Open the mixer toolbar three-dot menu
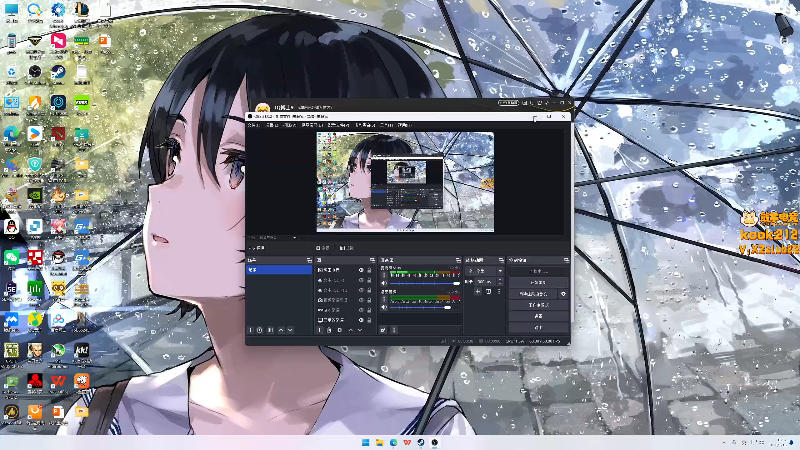 pos(394,330)
